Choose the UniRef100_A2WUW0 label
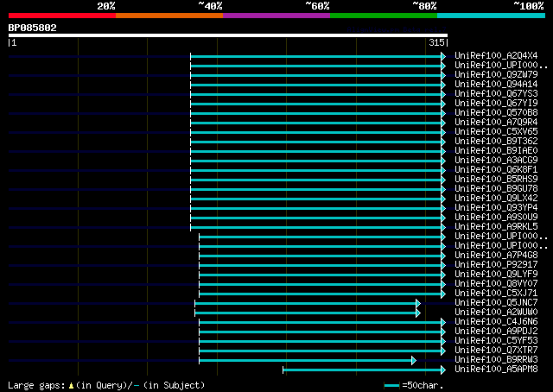553x392 pixels. pos(496,313)
